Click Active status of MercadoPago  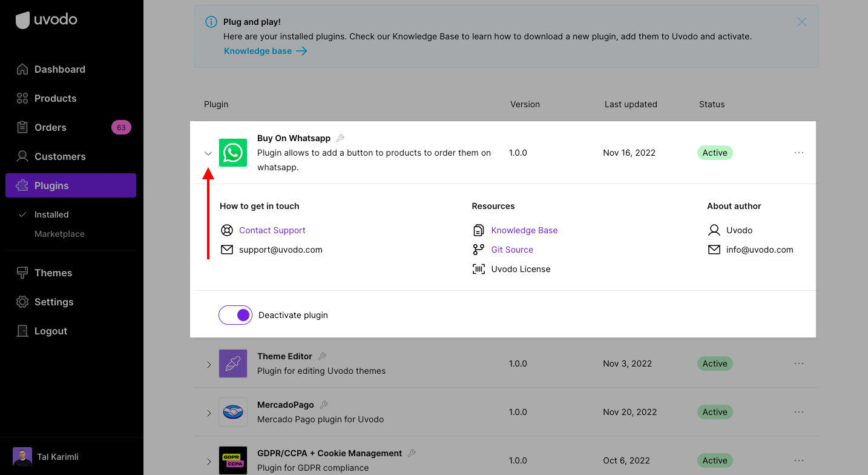(x=715, y=412)
